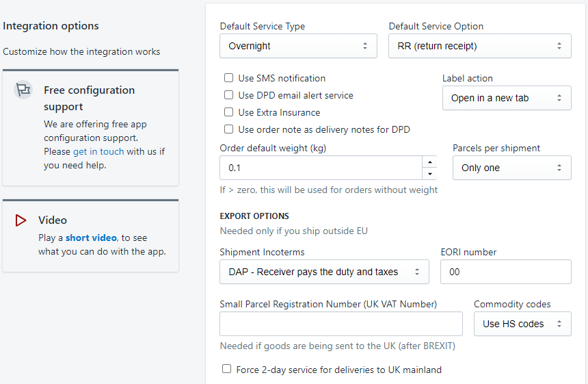Open the Parcels per shipment dropdown
The image size is (588, 384).
pyautogui.click(x=512, y=168)
